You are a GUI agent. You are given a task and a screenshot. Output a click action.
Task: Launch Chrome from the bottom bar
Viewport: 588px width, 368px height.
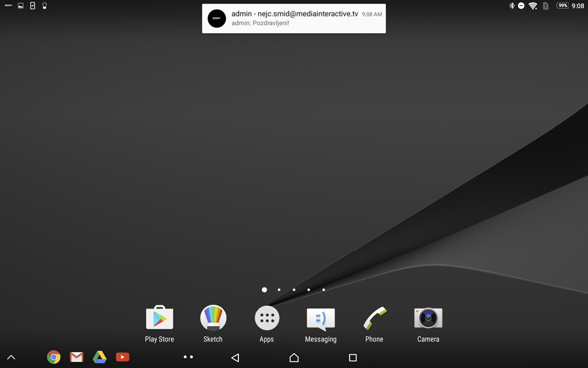(x=54, y=357)
